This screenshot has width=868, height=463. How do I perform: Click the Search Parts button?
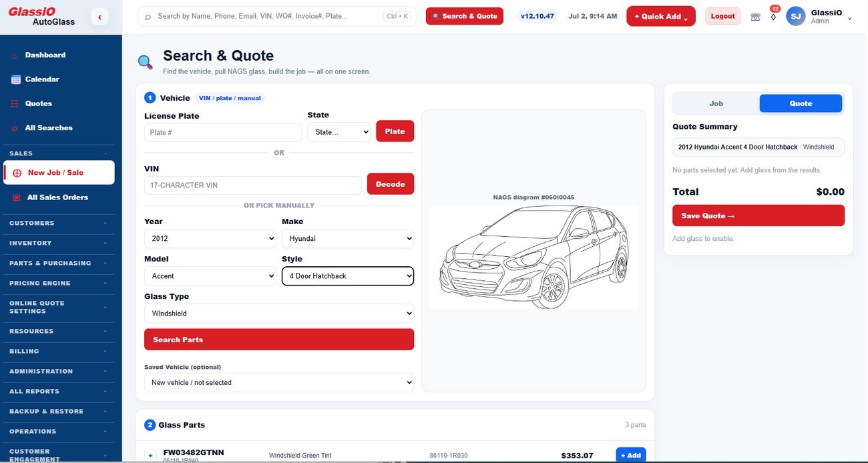click(x=279, y=340)
